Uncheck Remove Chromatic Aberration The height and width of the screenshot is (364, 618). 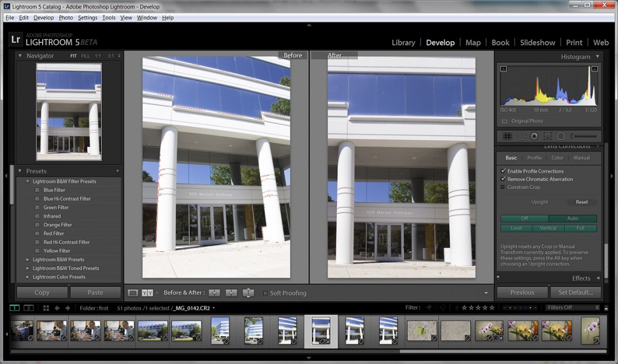click(x=503, y=179)
